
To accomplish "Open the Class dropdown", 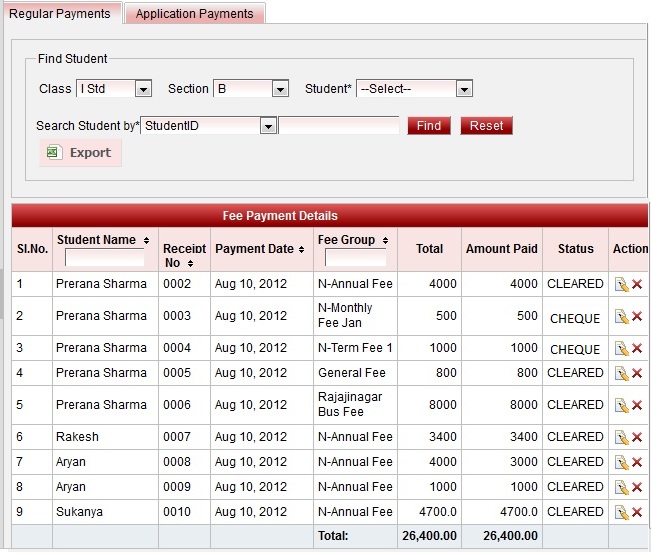I will (143, 89).
